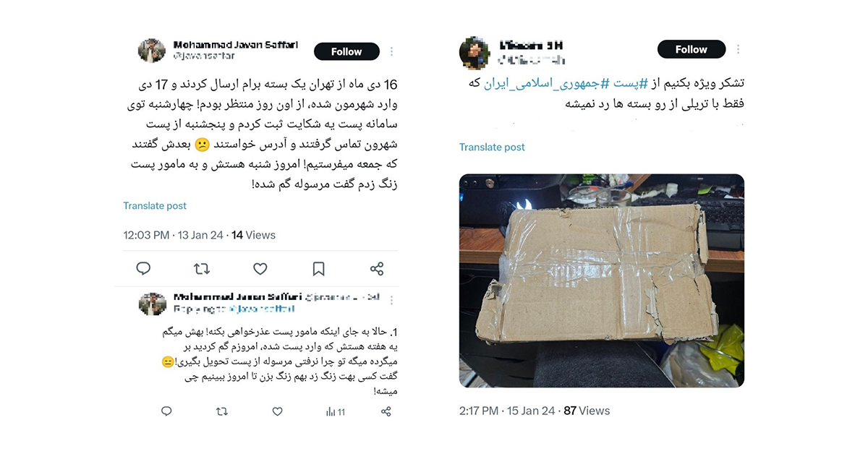This screenshot has height=454, width=868.
Task: Share the left tweet from 13 Jan 24
Action: (377, 269)
